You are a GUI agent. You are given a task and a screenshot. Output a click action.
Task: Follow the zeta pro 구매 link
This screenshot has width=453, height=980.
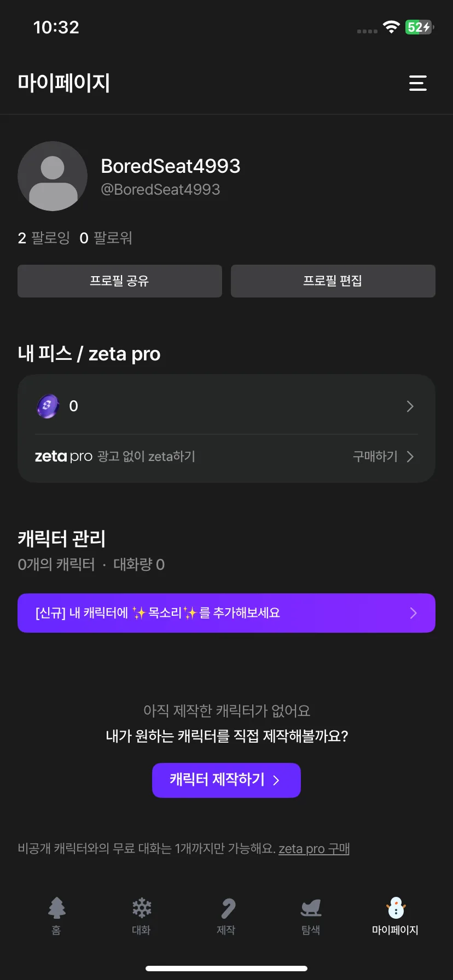(314, 849)
